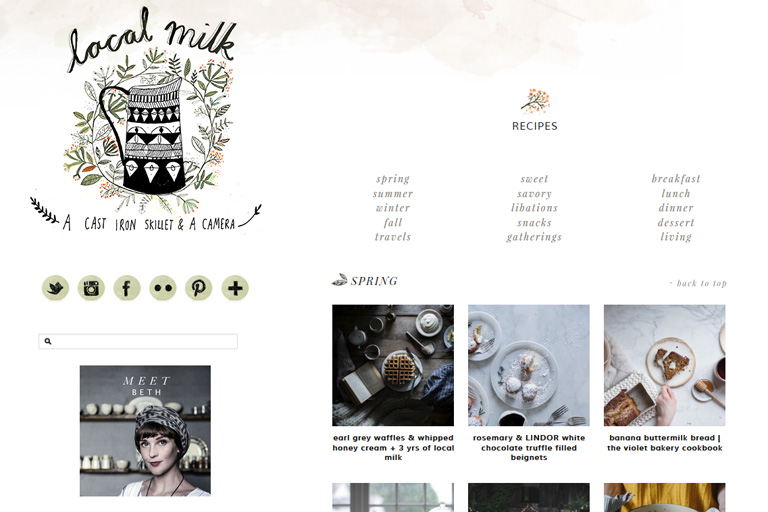Select the dessert category link
Viewport: 768px width, 512px height.
pos(676,222)
